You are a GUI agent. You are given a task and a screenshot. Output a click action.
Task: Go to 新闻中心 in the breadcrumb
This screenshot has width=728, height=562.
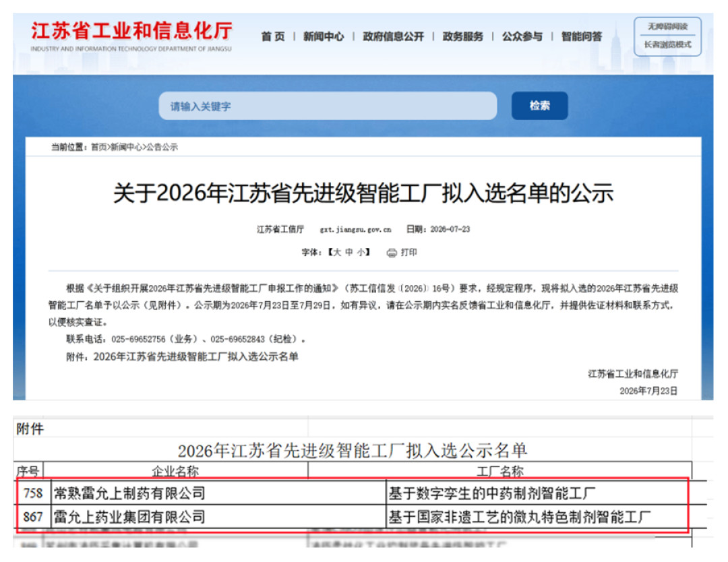coord(126,147)
